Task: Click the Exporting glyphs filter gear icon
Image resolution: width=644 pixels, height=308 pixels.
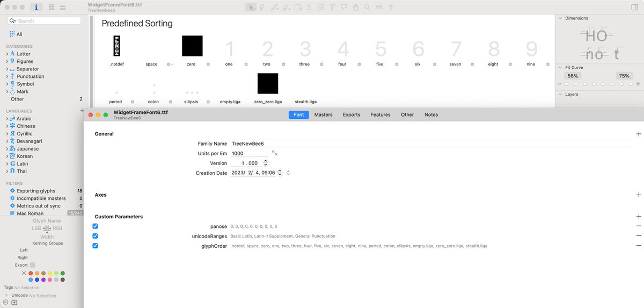Action: (x=12, y=191)
